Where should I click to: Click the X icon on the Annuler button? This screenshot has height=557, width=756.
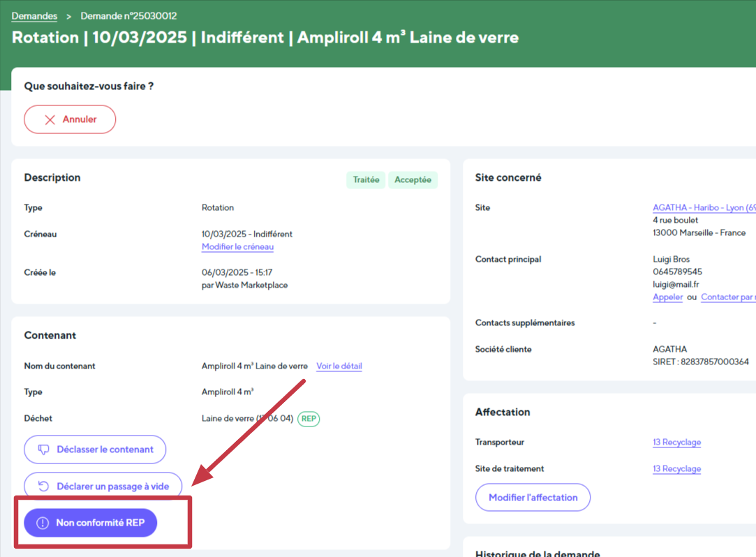coord(50,119)
